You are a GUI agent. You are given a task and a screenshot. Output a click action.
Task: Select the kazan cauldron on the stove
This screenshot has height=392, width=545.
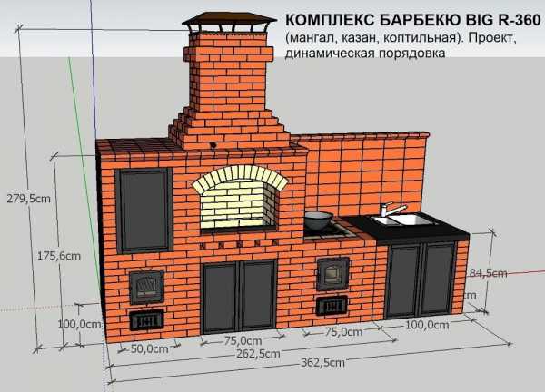point(317,220)
